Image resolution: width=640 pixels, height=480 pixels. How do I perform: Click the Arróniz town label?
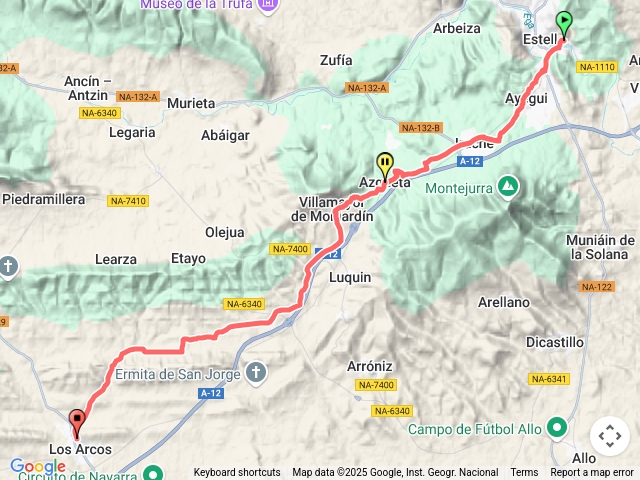(370, 366)
